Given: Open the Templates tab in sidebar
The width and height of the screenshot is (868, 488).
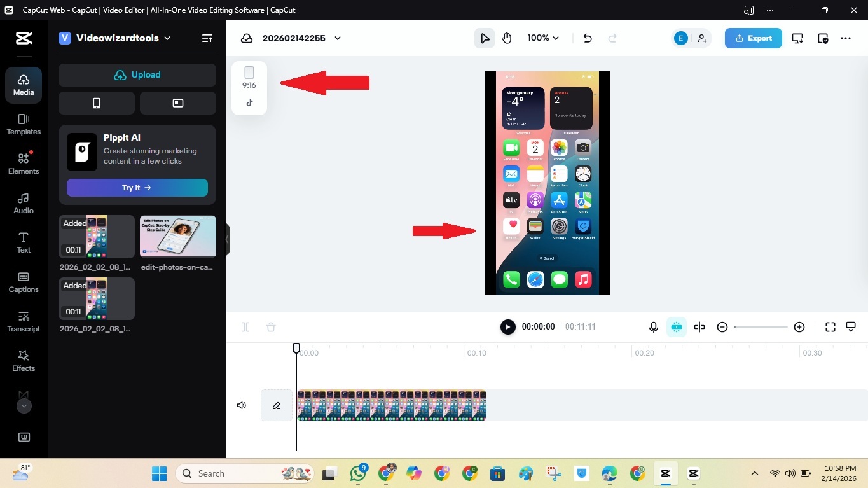Looking at the screenshot, I should pyautogui.click(x=24, y=124).
